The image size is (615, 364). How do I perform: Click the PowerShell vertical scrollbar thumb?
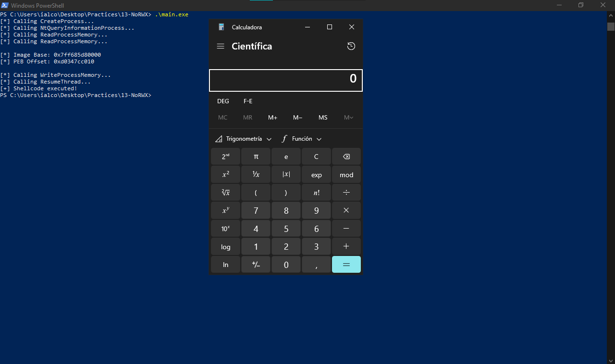tap(611, 26)
